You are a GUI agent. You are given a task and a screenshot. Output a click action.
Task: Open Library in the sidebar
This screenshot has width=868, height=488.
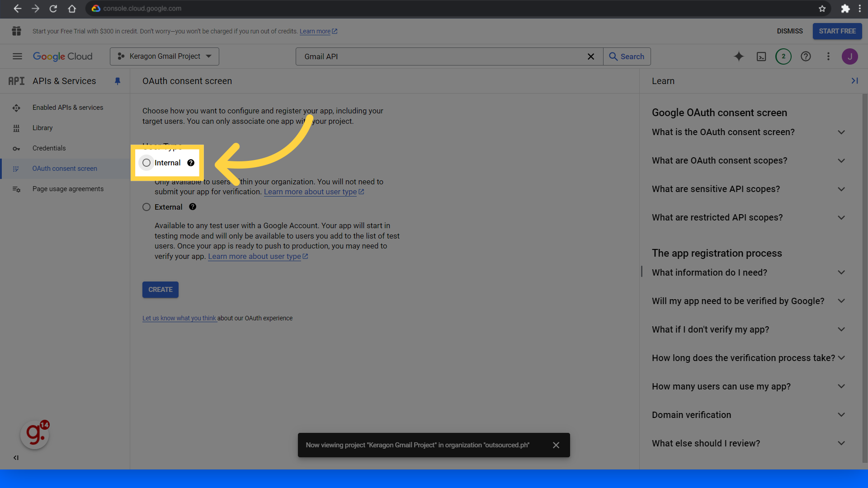pos(65,128)
